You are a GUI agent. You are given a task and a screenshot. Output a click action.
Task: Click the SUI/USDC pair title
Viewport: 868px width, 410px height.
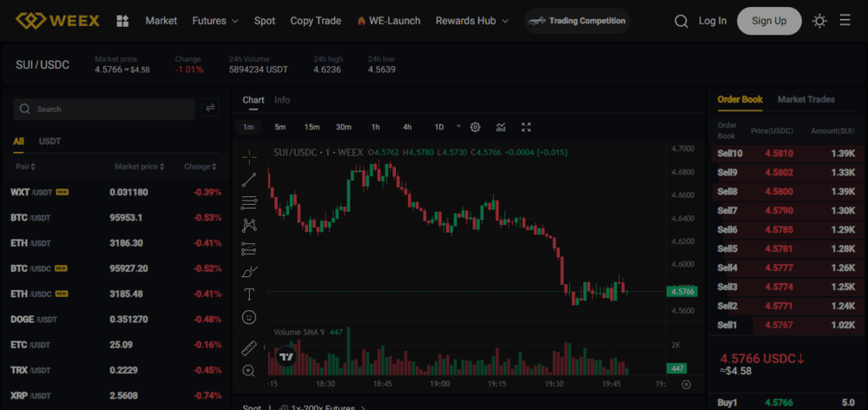tap(43, 65)
